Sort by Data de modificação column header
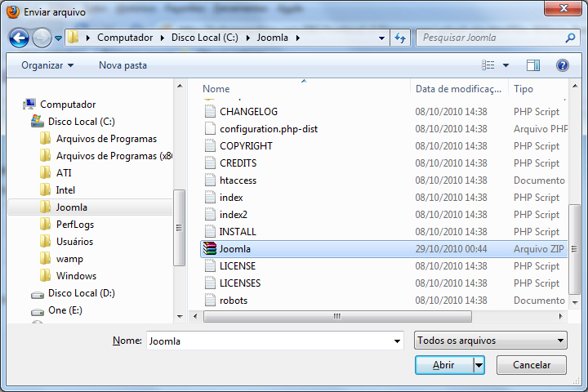The height and width of the screenshot is (392, 588). [x=459, y=89]
